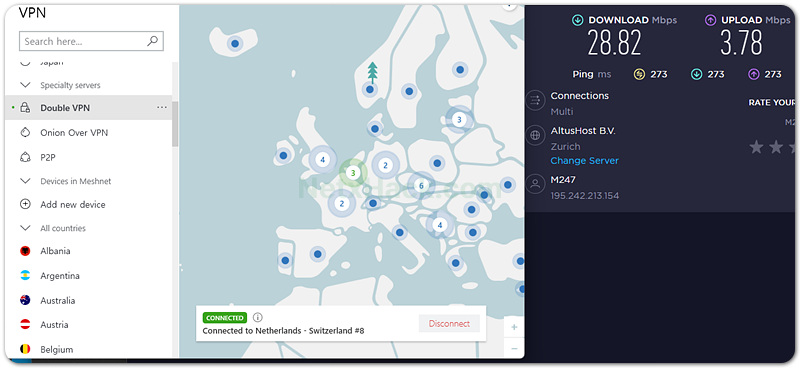Click the download arrow icon in speed test
Viewport: 800px width, 368px height.
(578, 20)
